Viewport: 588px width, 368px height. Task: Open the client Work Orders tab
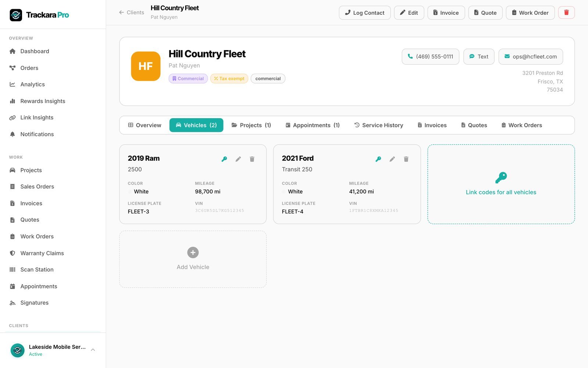click(522, 125)
